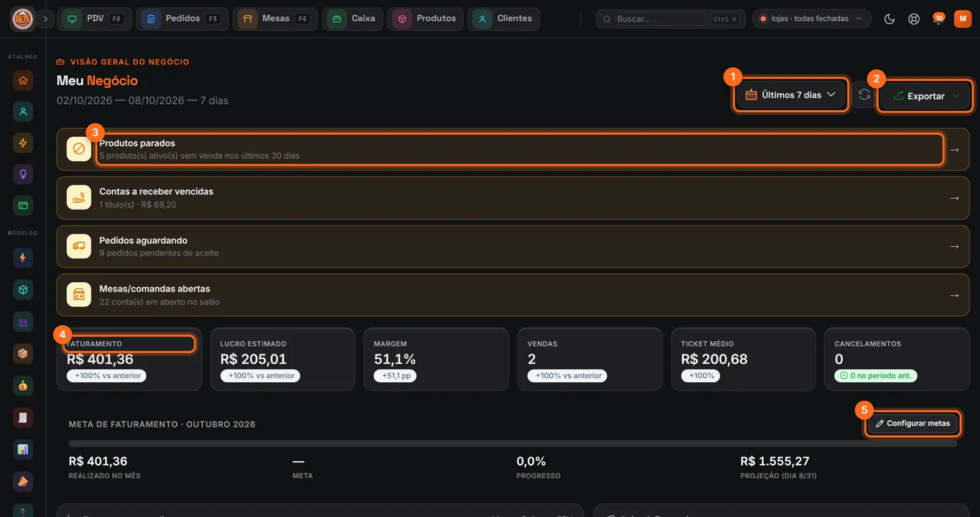The height and width of the screenshot is (517, 980).
Task: Open the Pedidos aguardando alert
Action: tap(513, 246)
